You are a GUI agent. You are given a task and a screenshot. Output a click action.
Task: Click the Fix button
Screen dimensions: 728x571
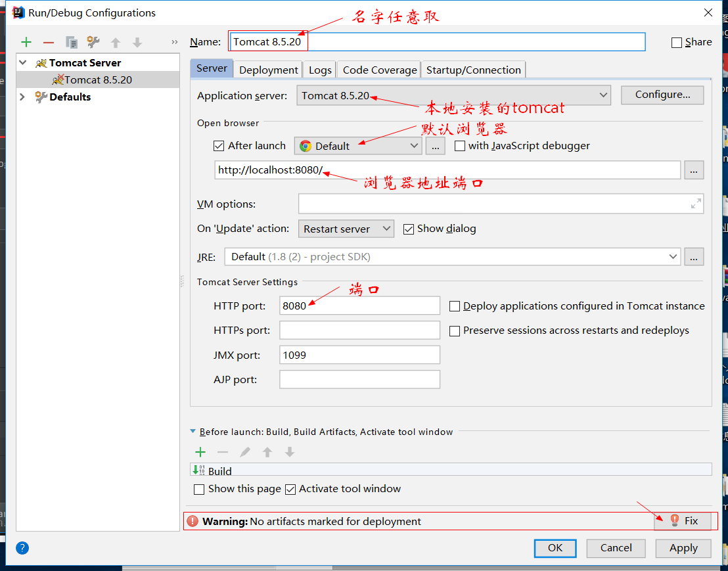click(x=683, y=521)
